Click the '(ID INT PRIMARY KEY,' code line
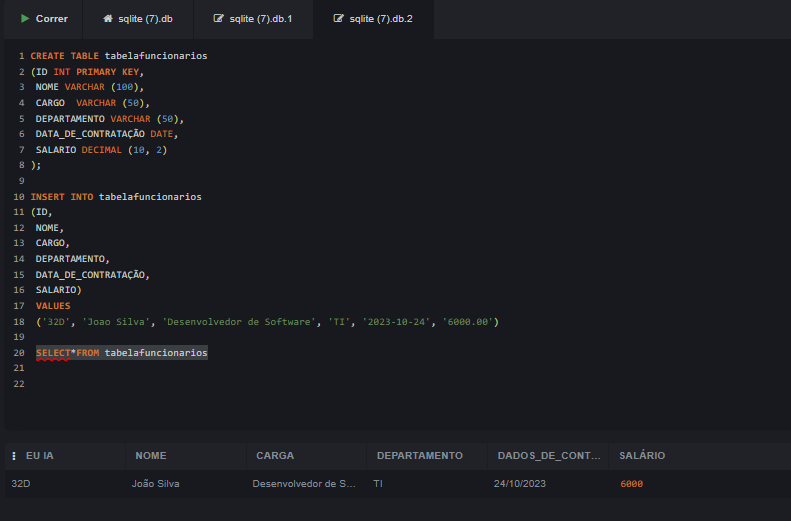 87,72
